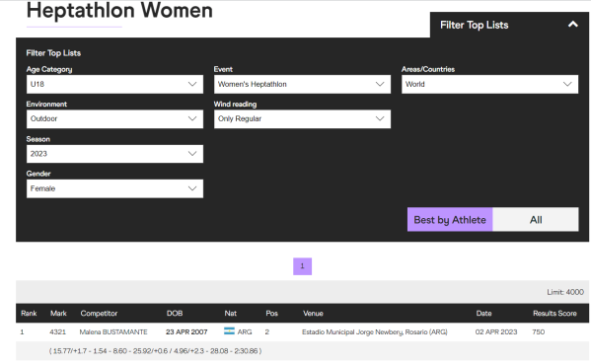Open the Areas/Countries dropdown showing World
Screen dimensions: 591x364
(x=489, y=84)
